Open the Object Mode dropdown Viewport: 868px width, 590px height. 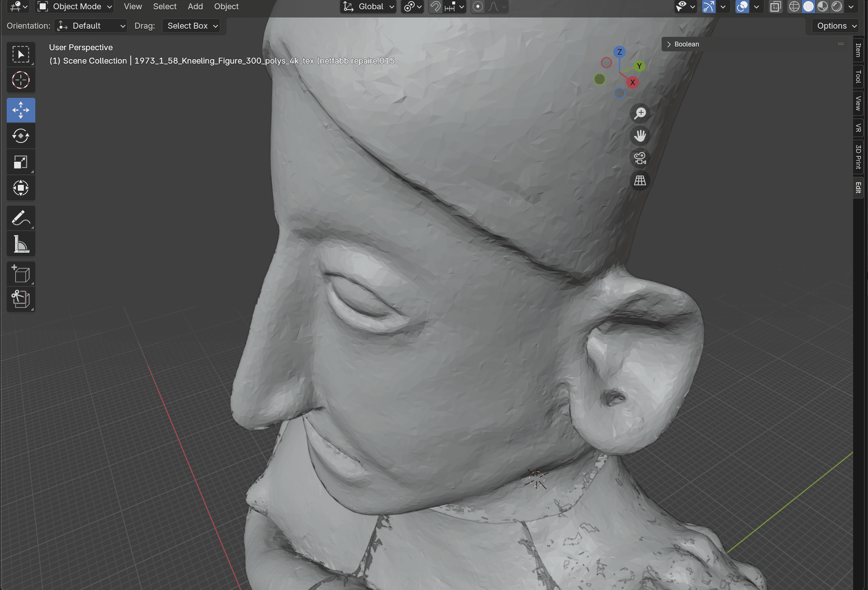coord(75,7)
